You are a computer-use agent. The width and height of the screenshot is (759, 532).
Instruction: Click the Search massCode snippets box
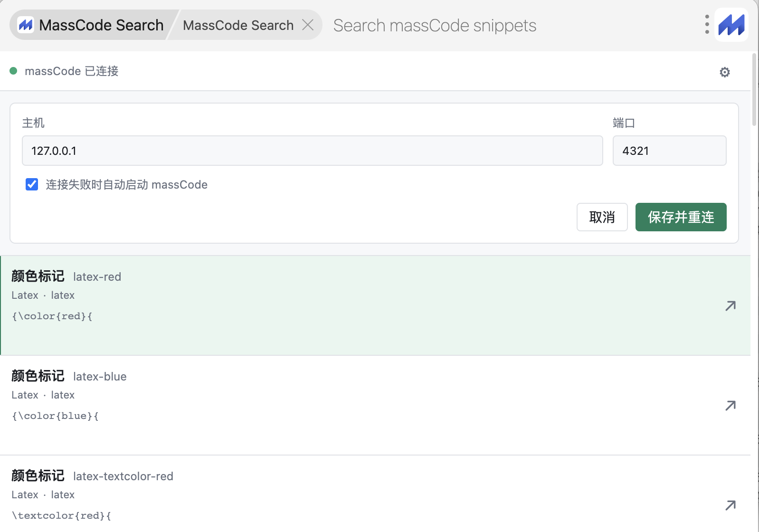click(513, 25)
